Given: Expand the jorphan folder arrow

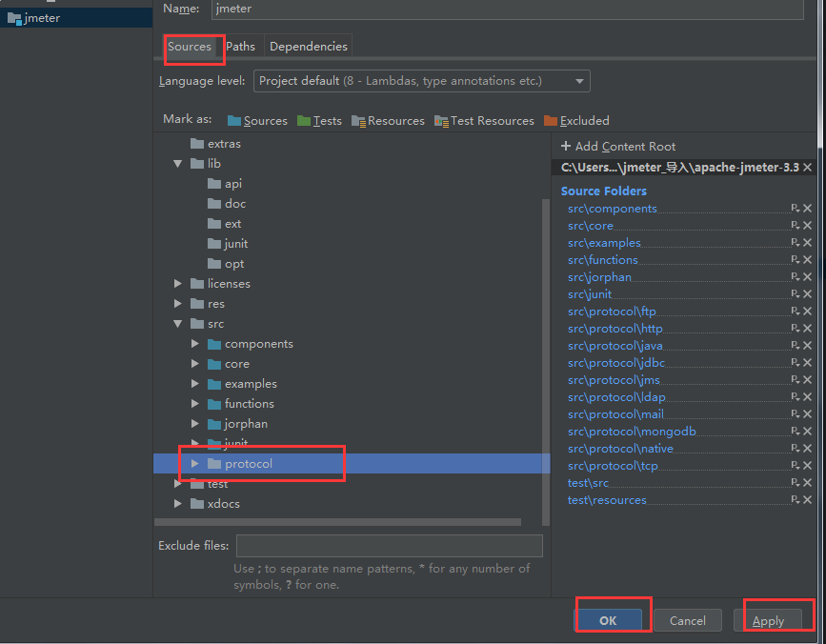Looking at the screenshot, I should (195, 424).
